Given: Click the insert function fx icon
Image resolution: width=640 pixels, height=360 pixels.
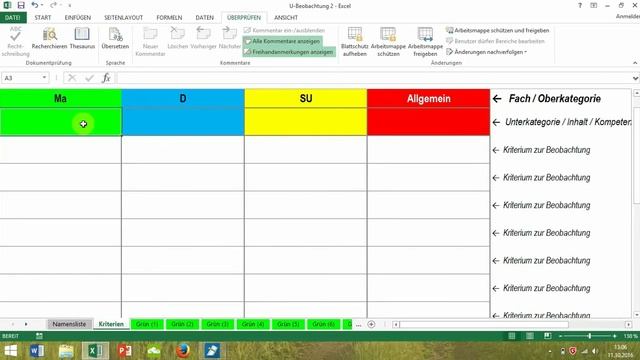Looking at the screenshot, I should 106,78.
